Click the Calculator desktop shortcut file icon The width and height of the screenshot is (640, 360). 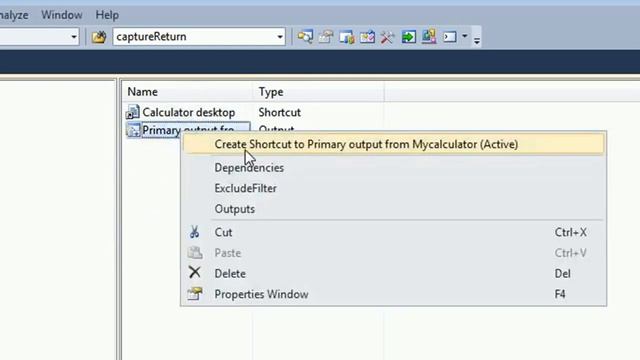133,112
